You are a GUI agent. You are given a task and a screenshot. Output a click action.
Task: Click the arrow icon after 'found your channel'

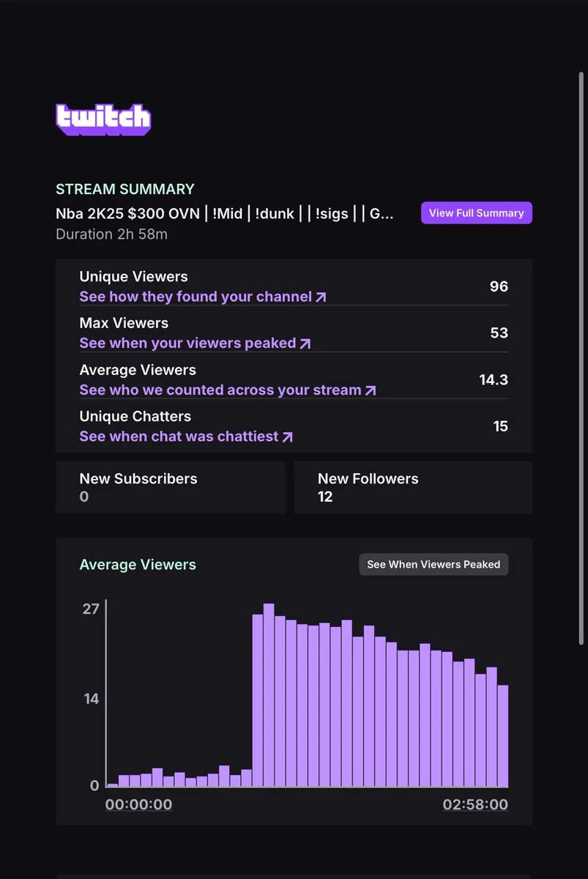[321, 297]
